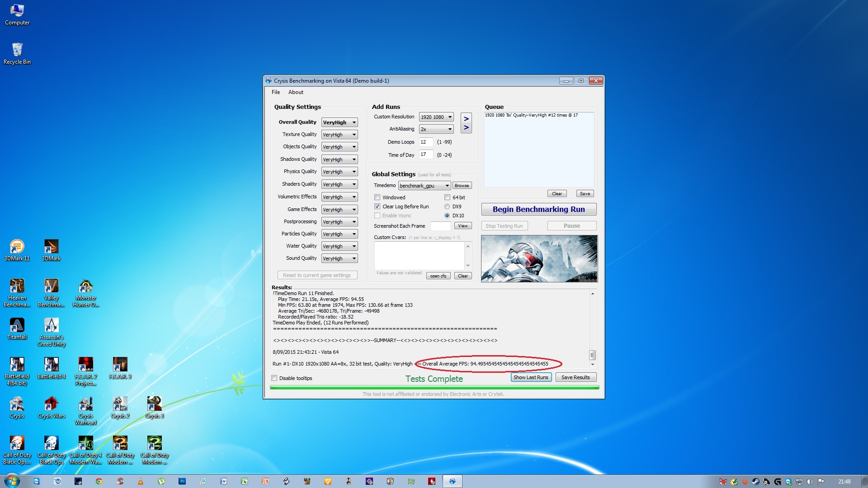Viewport: 868px width, 488px height.
Task: Open the AntiAliasing dropdown
Action: tap(436, 129)
